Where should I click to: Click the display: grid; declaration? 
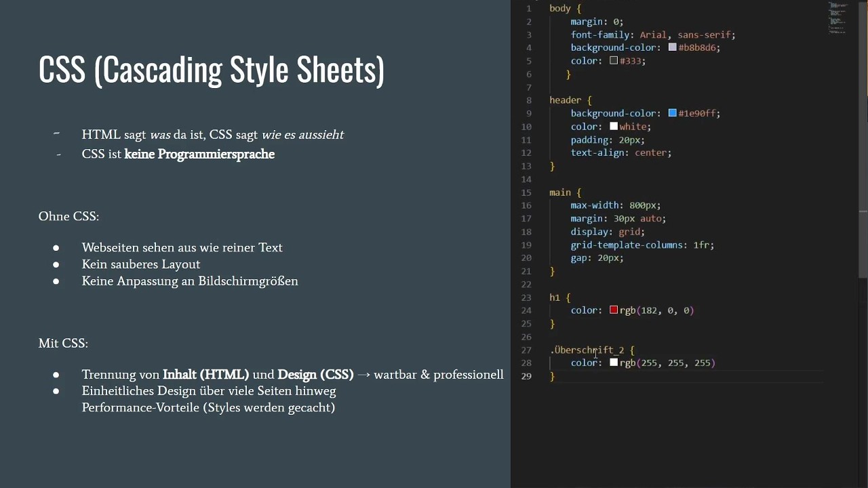coord(608,231)
